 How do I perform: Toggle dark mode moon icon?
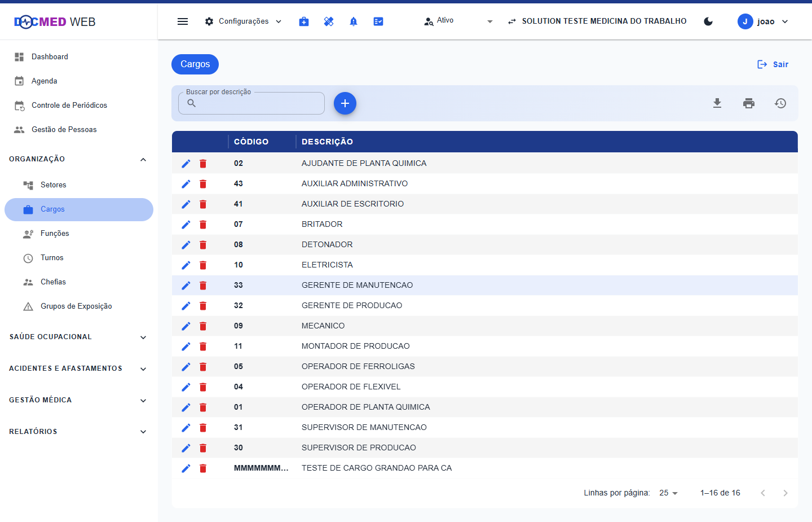(x=708, y=21)
